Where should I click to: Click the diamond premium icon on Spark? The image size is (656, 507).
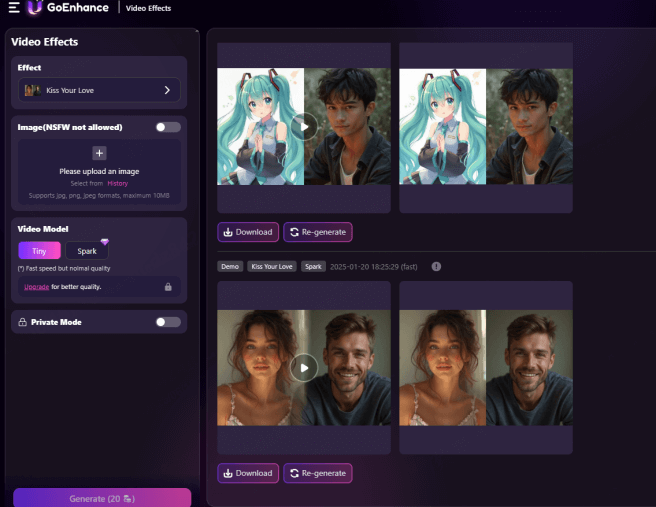[105, 241]
